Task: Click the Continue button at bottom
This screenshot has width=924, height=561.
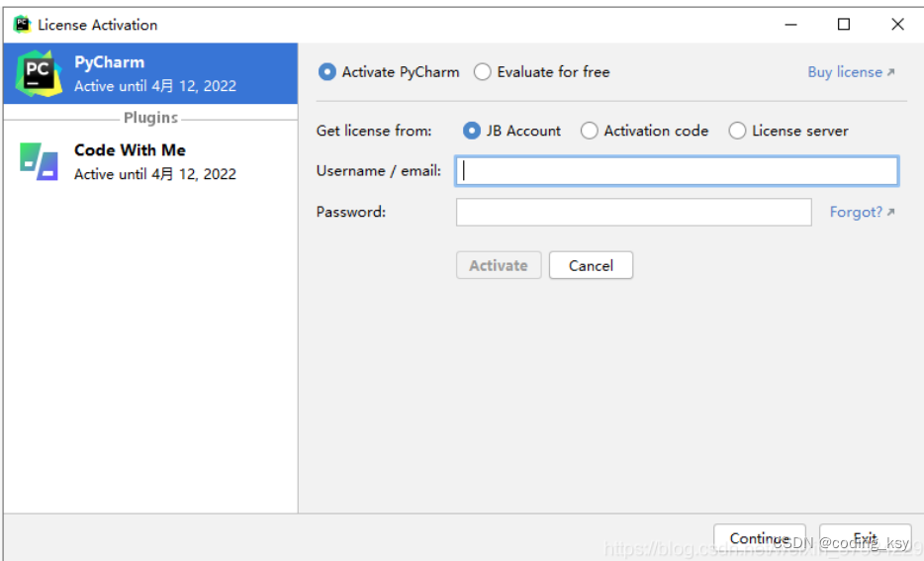Action: click(759, 539)
